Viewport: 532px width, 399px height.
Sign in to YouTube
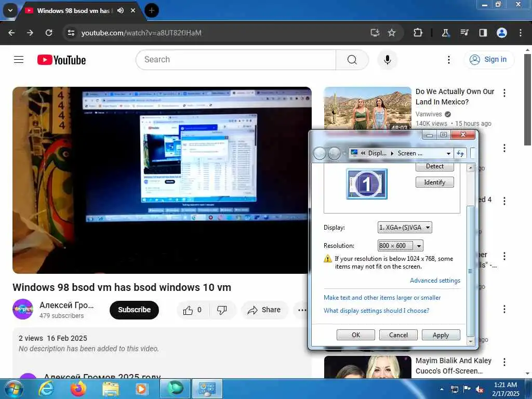point(489,60)
